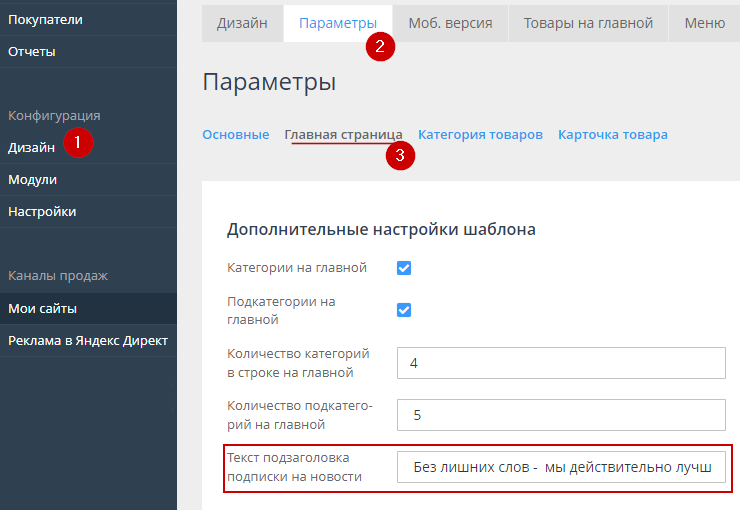
Task: Switch to the Меню tab
Action: pyautogui.click(x=704, y=23)
